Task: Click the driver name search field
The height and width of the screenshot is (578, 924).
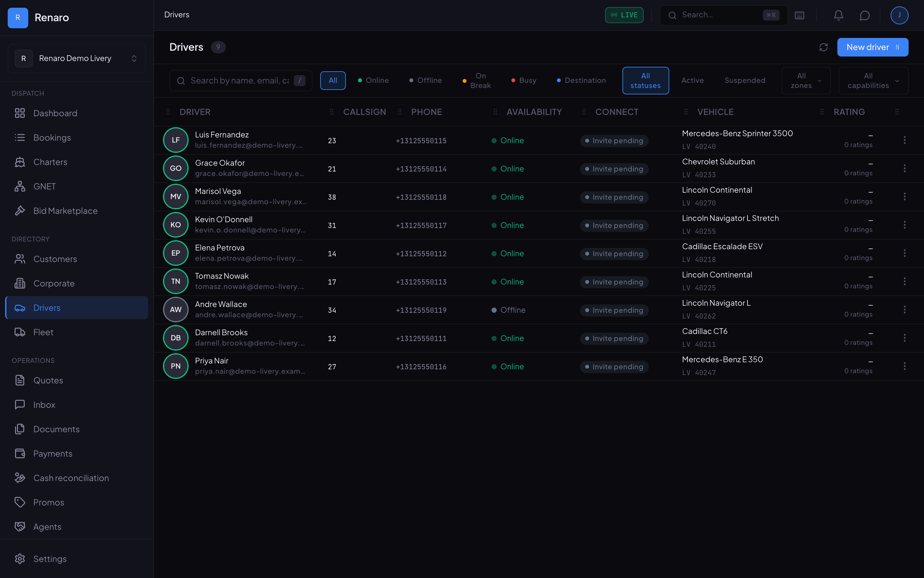Action: pyautogui.click(x=241, y=81)
